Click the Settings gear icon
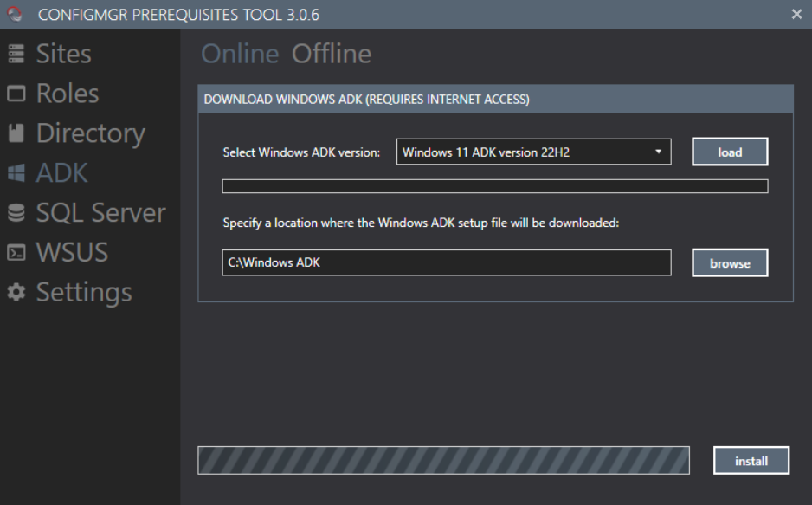812x505 pixels. tap(16, 293)
